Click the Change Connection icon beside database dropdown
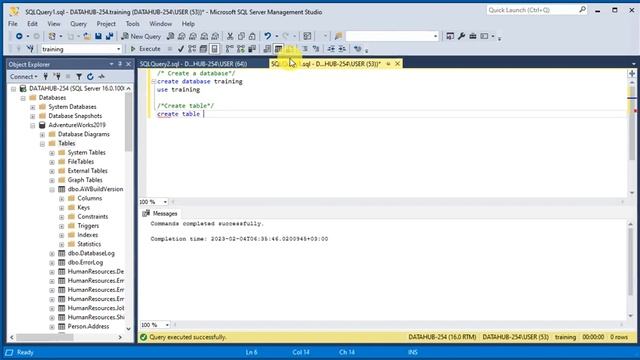The height and width of the screenshot is (360, 640). 30,49
